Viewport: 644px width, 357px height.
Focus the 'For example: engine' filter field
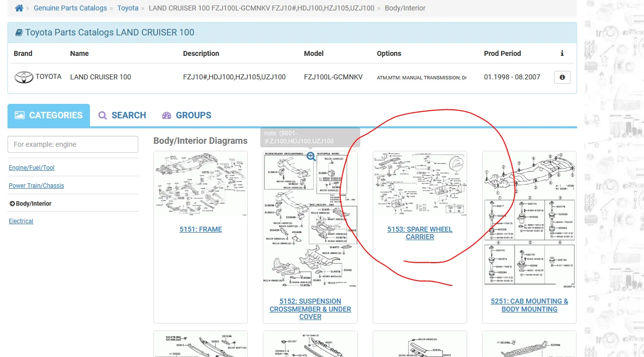73,144
